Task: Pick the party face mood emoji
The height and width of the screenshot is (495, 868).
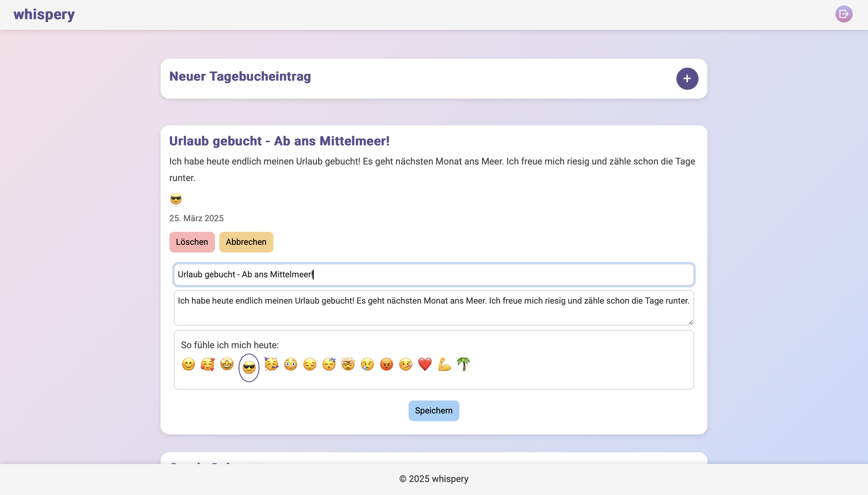Action: [x=271, y=364]
